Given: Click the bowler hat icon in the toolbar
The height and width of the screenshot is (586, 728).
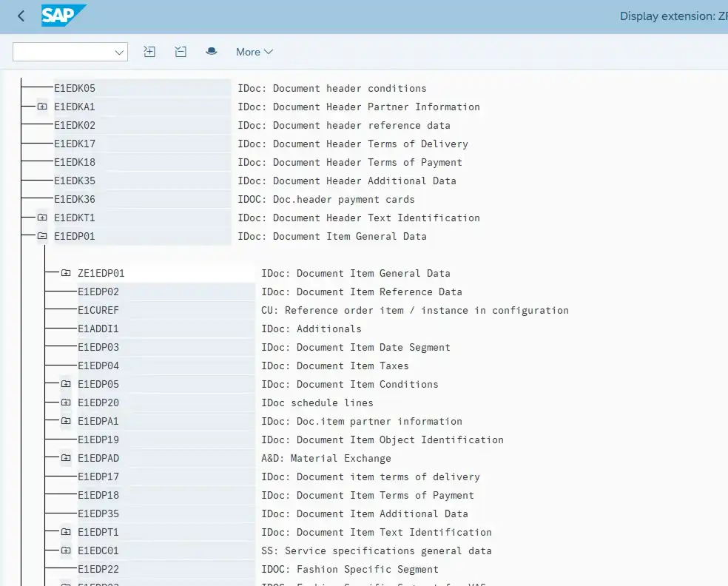Looking at the screenshot, I should (x=212, y=52).
